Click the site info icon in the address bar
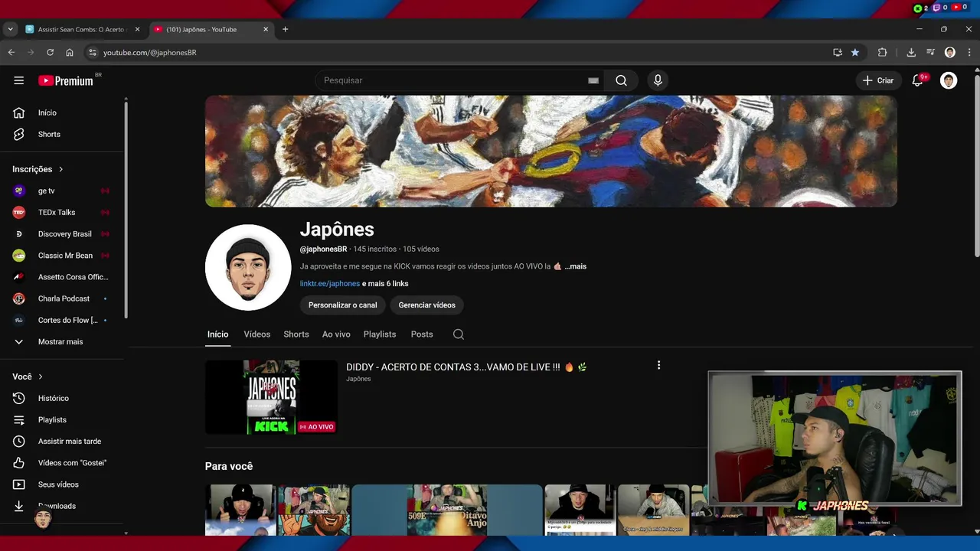Screen dimensions: 980x551 point(93,52)
